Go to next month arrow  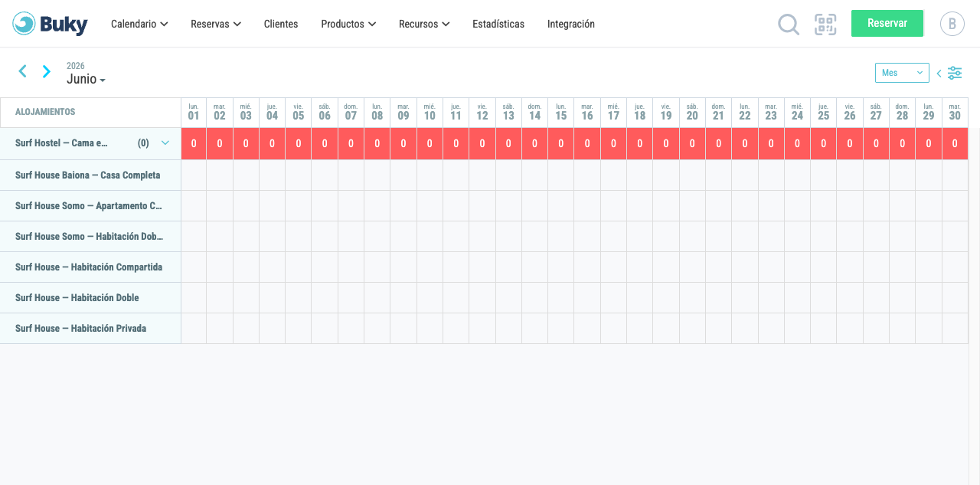47,71
